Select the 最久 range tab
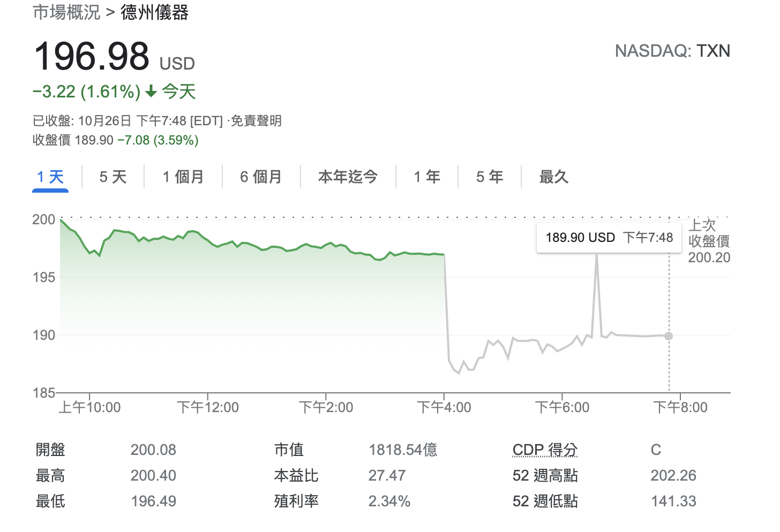Screen dimensions: 780x532 (x=553, y=177)
